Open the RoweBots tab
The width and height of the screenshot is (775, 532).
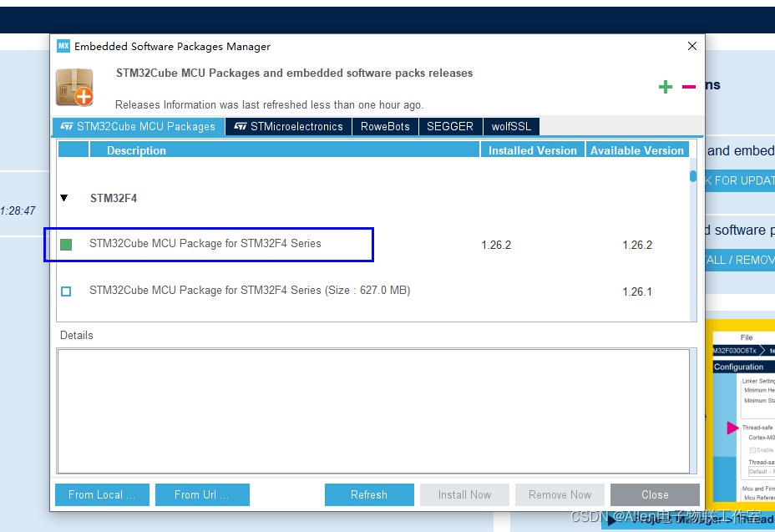tap(385, 127)
